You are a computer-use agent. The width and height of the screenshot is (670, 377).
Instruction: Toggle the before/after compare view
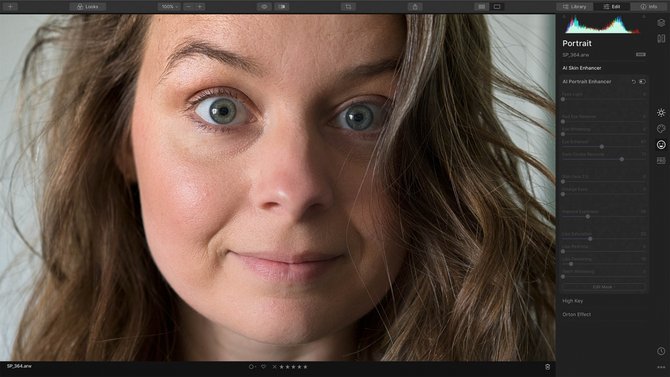tap(282, 6)
